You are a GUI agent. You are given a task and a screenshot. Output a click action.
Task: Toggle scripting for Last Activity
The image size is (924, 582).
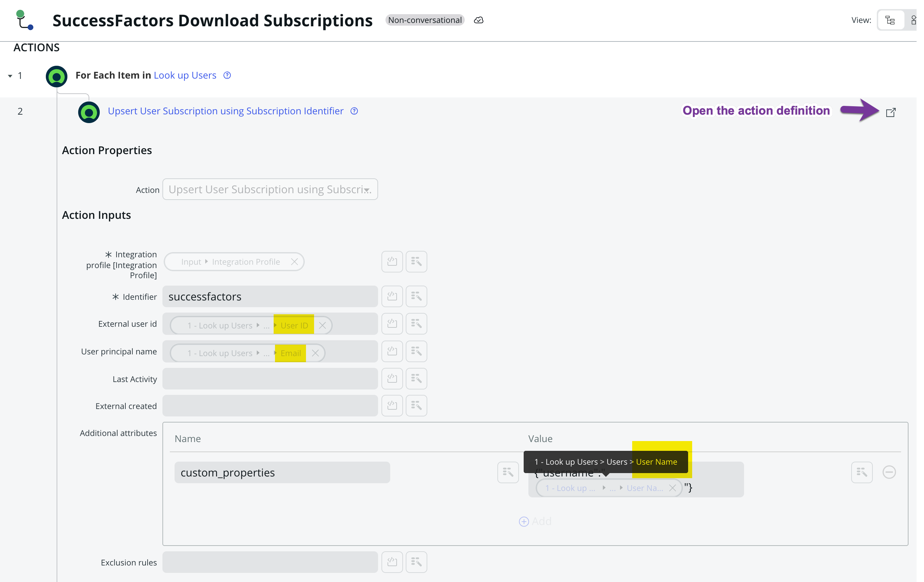(x=392, y=379)
